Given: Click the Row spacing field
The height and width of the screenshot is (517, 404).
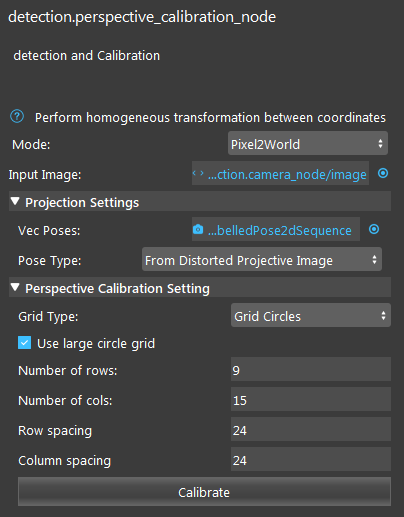Looking at the screenshot, I should coord(311,429).
